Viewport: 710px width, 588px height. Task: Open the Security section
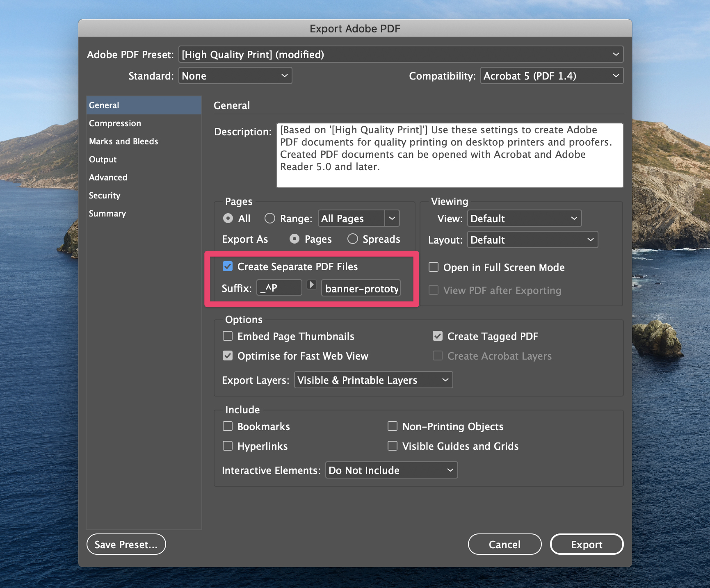pyautogui.click(x=144, y=195)
